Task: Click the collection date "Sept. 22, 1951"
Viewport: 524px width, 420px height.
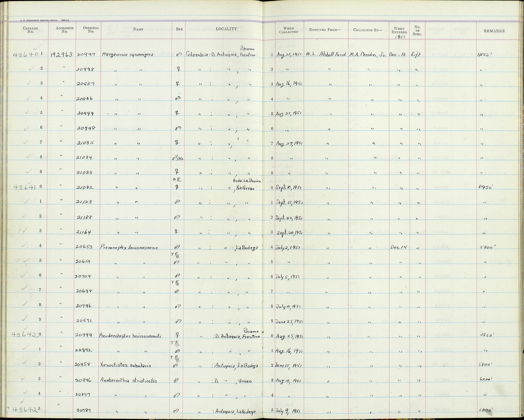Action: 289,217
